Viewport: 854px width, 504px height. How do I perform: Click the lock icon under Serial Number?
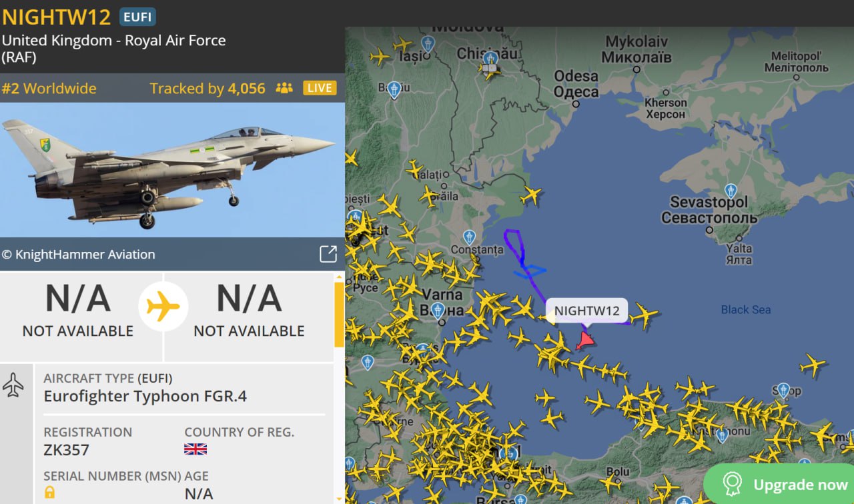click(x=50, y=493)
